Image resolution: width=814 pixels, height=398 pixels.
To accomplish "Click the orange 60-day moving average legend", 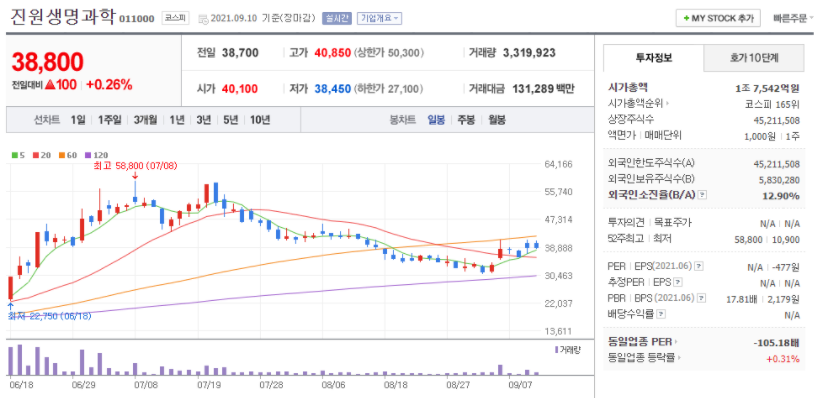I will coord(67,155).
